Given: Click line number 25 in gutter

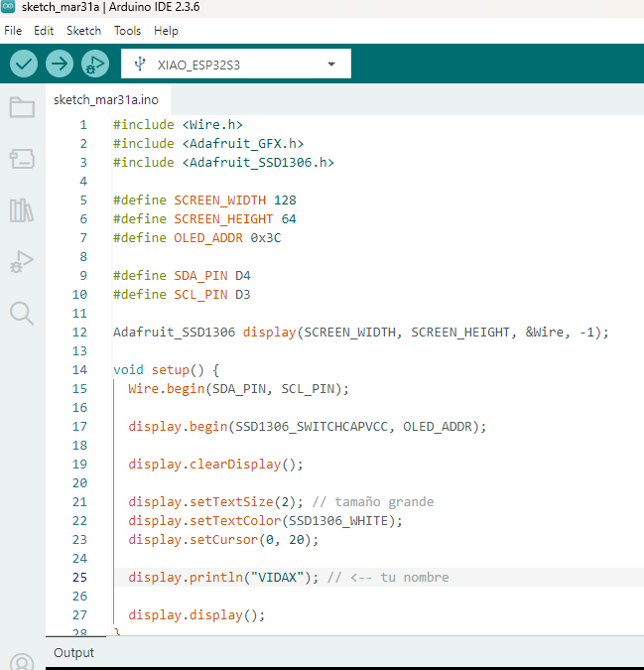Looking at the screenshot, I should click(x=79, y=578).
